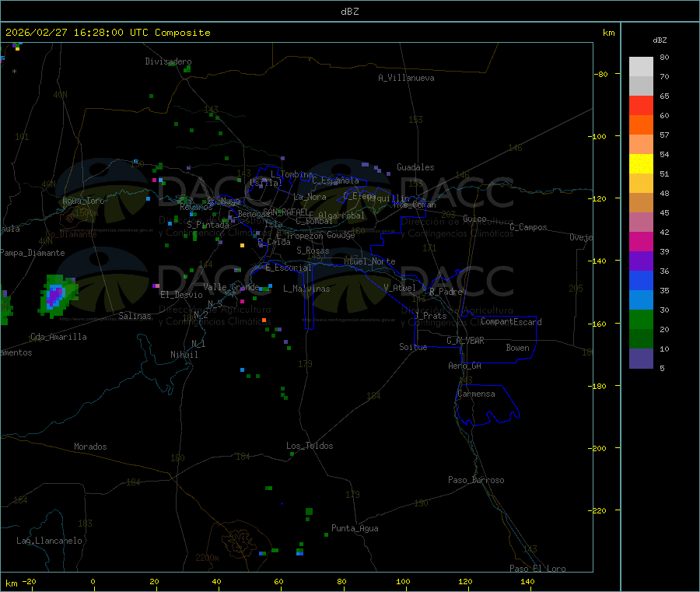Select the Los_Toldos label

310,446
